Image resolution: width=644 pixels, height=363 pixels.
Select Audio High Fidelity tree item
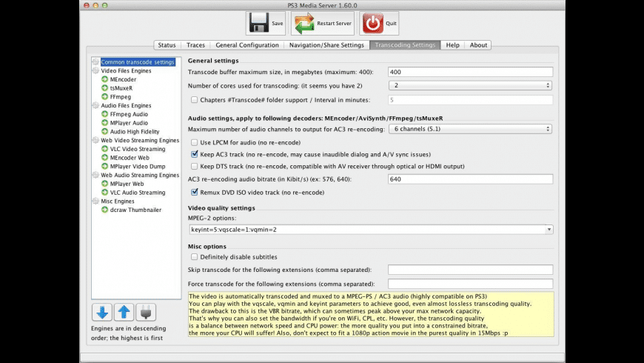pyautogui.click(x=135, y=132)
